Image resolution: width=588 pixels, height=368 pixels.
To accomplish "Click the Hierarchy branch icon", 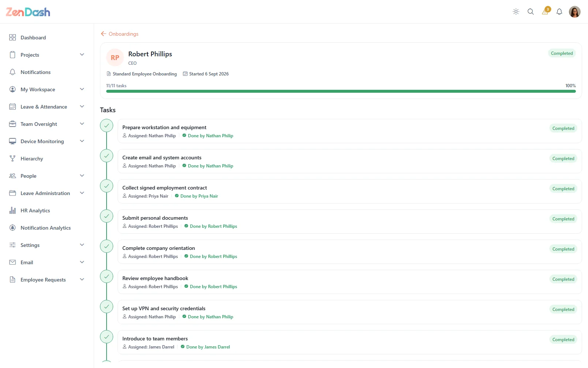I will [x=12, y=159].
